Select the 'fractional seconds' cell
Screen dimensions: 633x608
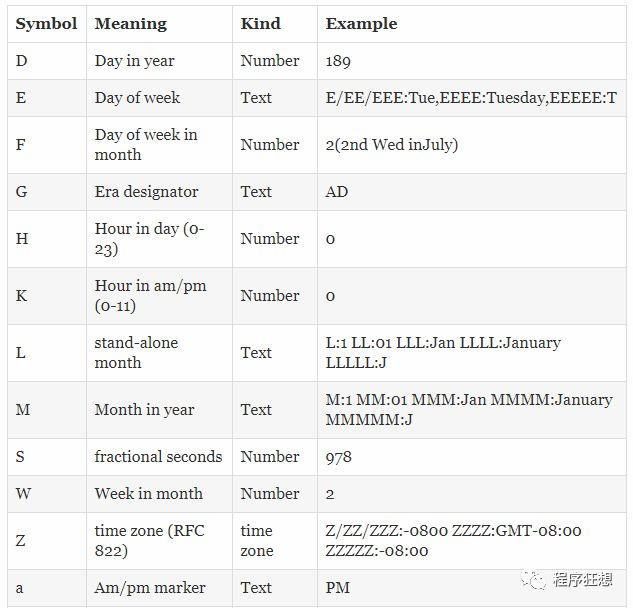point(158,457)
